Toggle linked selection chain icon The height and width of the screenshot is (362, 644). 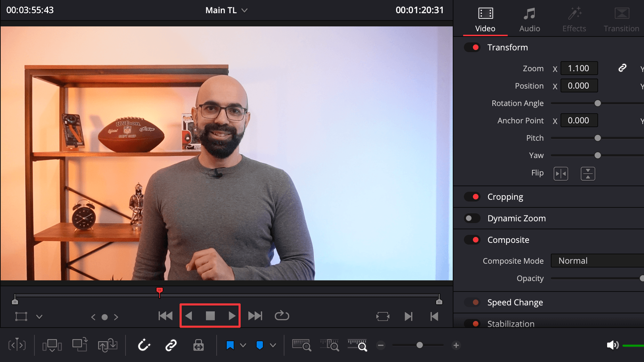tap(171, 345)
